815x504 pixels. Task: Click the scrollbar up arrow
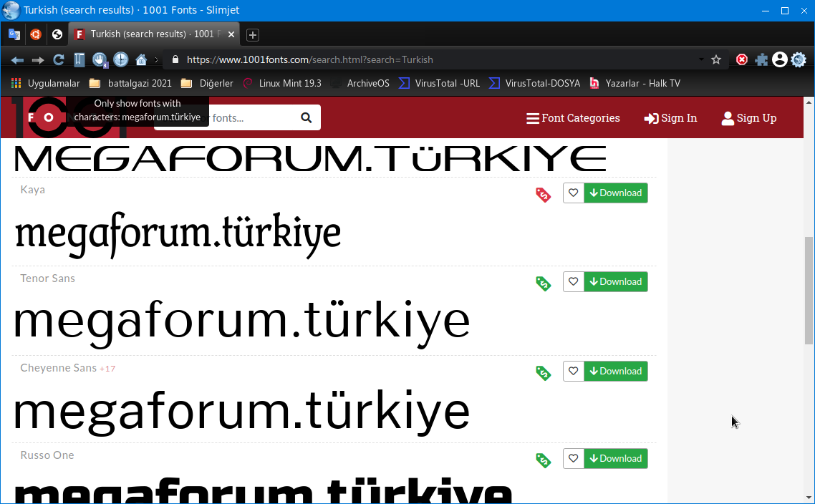[809, 102]
